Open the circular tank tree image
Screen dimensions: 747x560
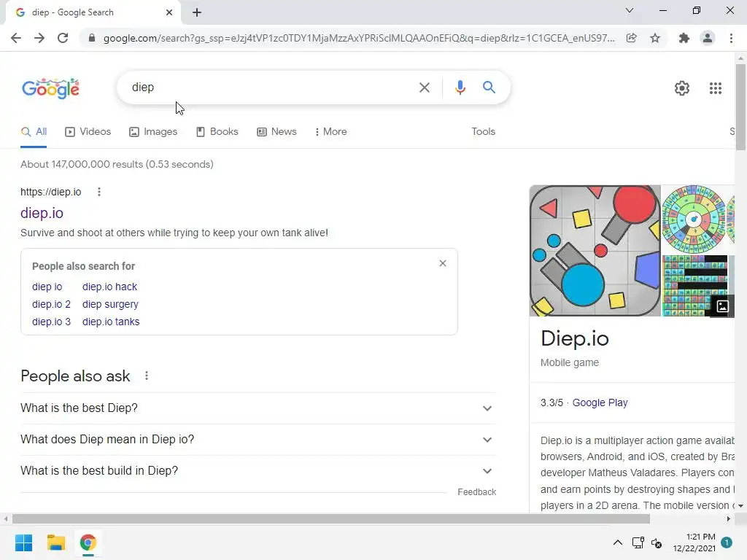coord(694,219)
